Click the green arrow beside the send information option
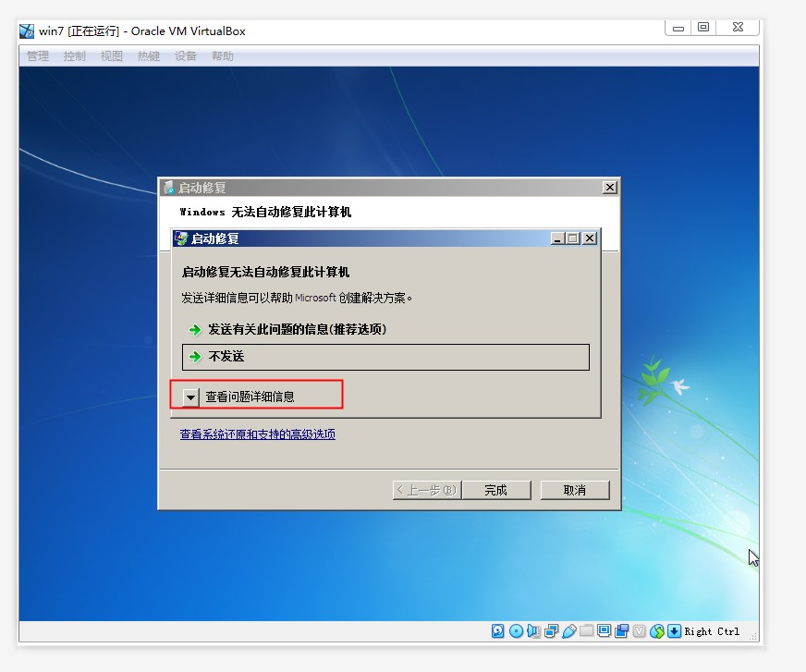The height and width of the screenshot is (672, 806). pos(195,330)
